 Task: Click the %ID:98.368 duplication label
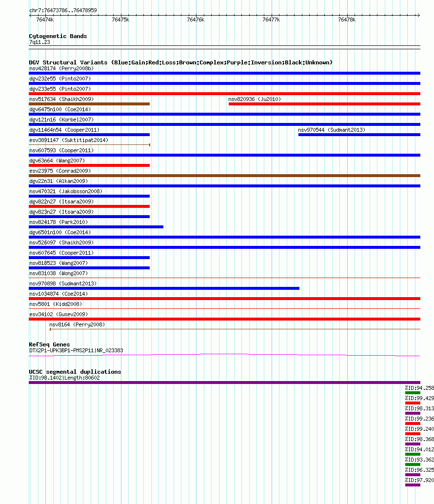point(419,440)
